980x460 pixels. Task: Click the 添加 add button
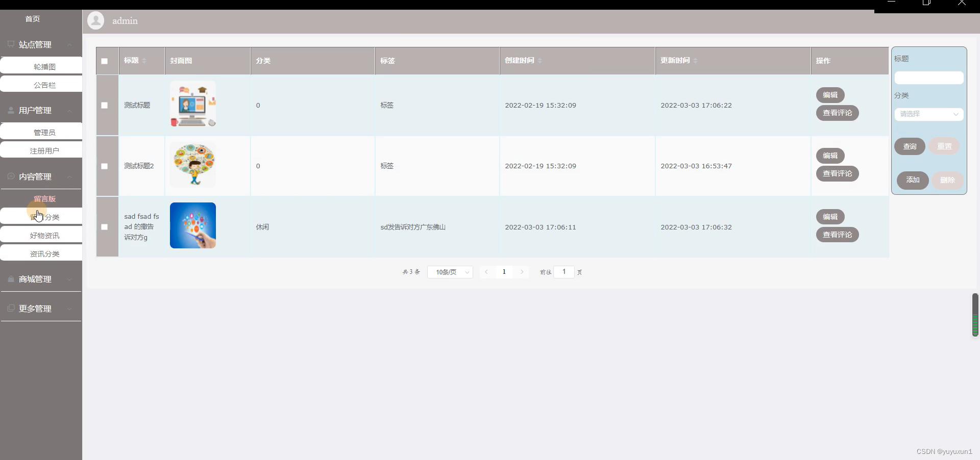913,180
